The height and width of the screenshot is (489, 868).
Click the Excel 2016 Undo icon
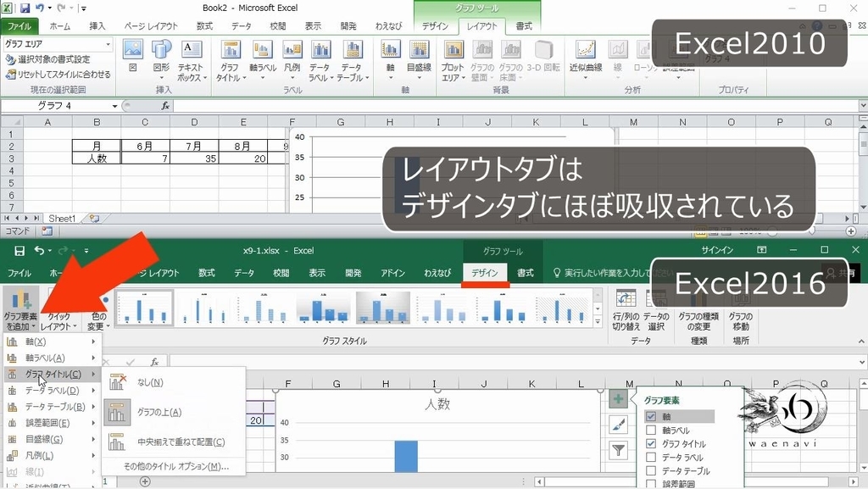tap(39, 251)
